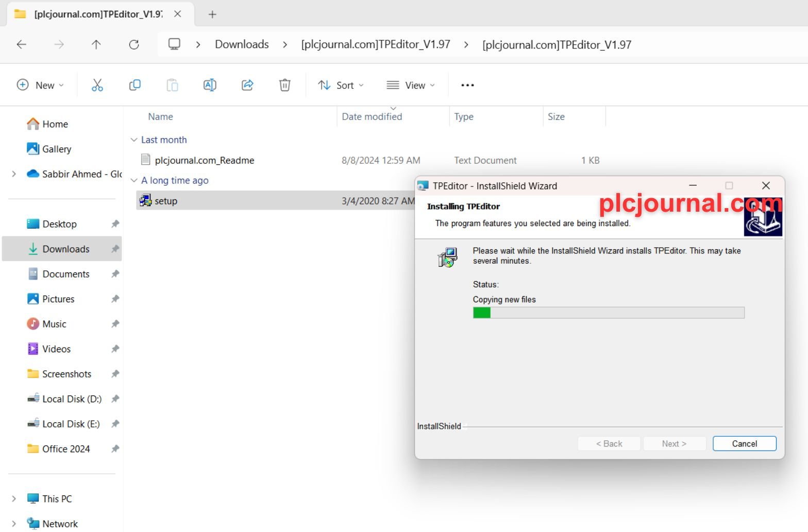Unpin Music via its pin icon
This screenshot has width=808, height=532.
(x=115, y=324)
